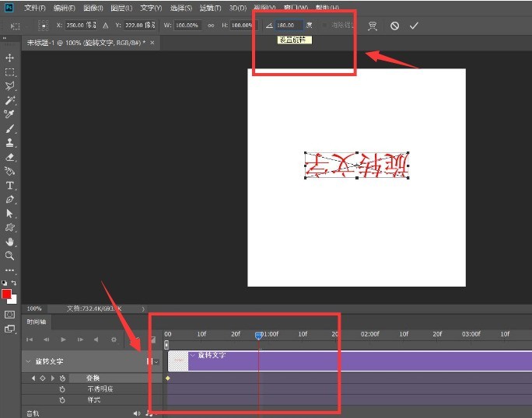Image resolution: width=532 pixels, height=418 pixels.
Task: Toggle Quick Mask mode
Action: (9, 315)
